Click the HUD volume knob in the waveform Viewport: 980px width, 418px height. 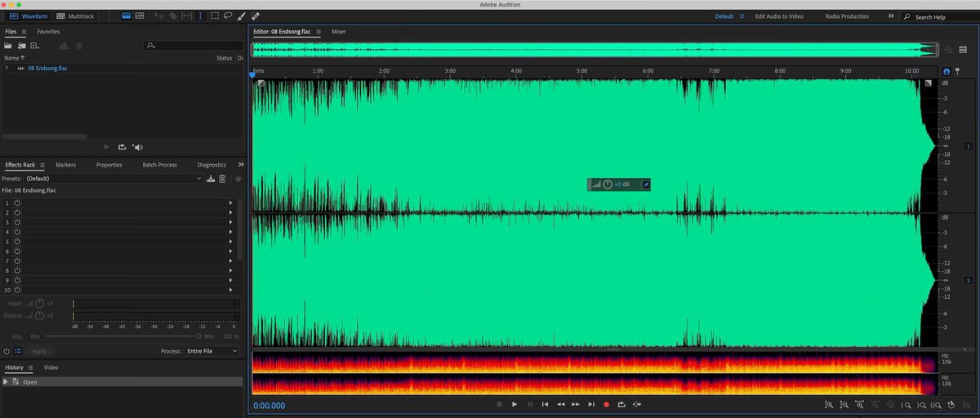click(x=608, y=185)
